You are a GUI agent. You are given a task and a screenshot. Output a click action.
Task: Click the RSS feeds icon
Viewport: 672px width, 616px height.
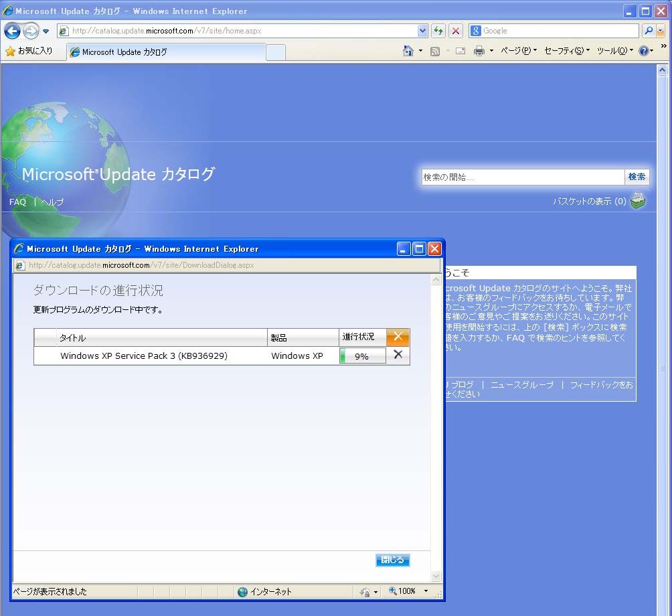click(x=435, y=52)
